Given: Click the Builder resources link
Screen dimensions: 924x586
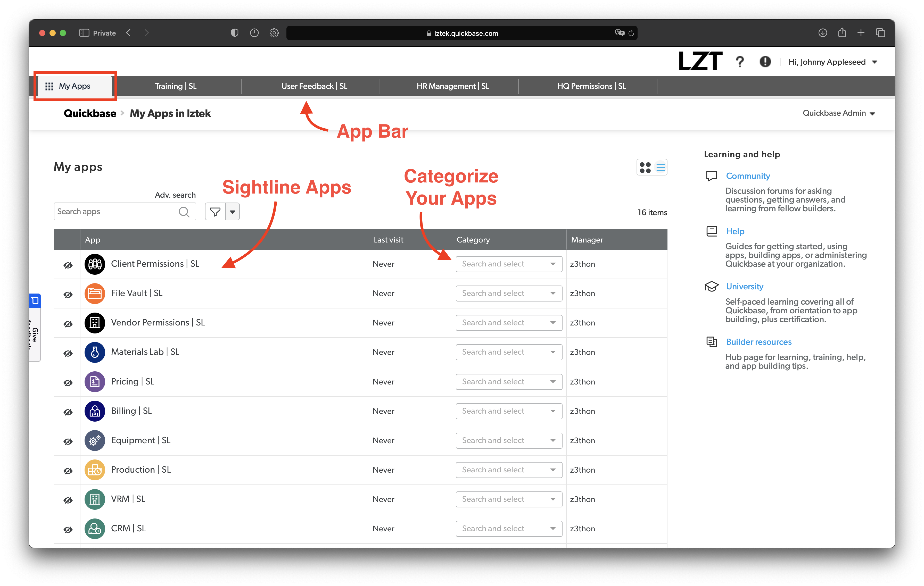Looking at the screenshot, I should 759,342.
